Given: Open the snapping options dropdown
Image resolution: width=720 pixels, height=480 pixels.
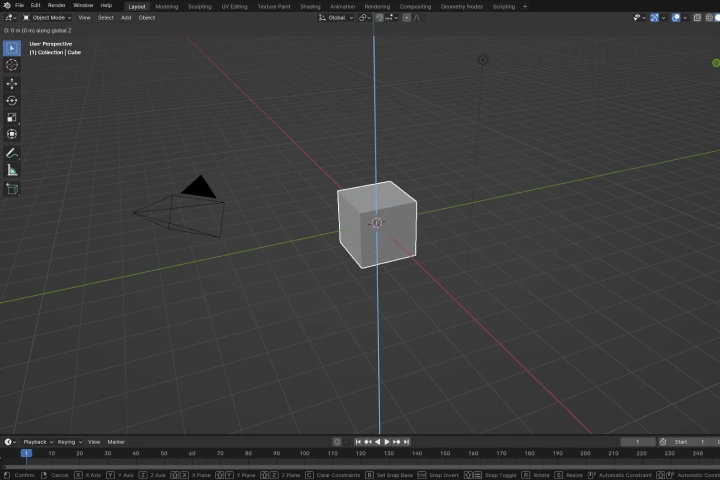Looking at the screenshot, I should coord(392,18).
